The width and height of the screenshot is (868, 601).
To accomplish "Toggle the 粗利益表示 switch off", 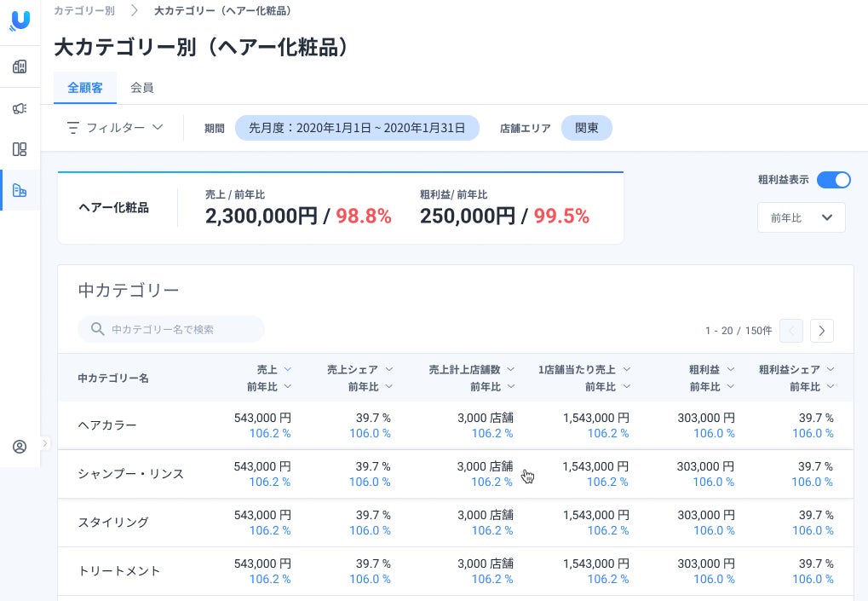I will click(833, 180).
